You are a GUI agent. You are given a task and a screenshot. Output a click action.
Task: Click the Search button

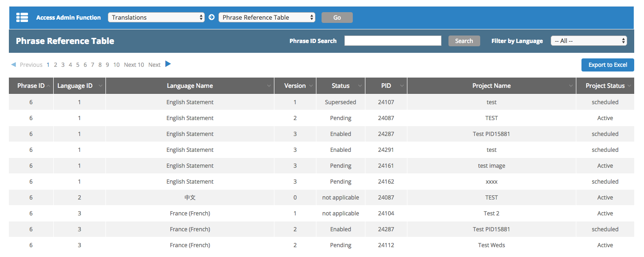click(464, 41)
